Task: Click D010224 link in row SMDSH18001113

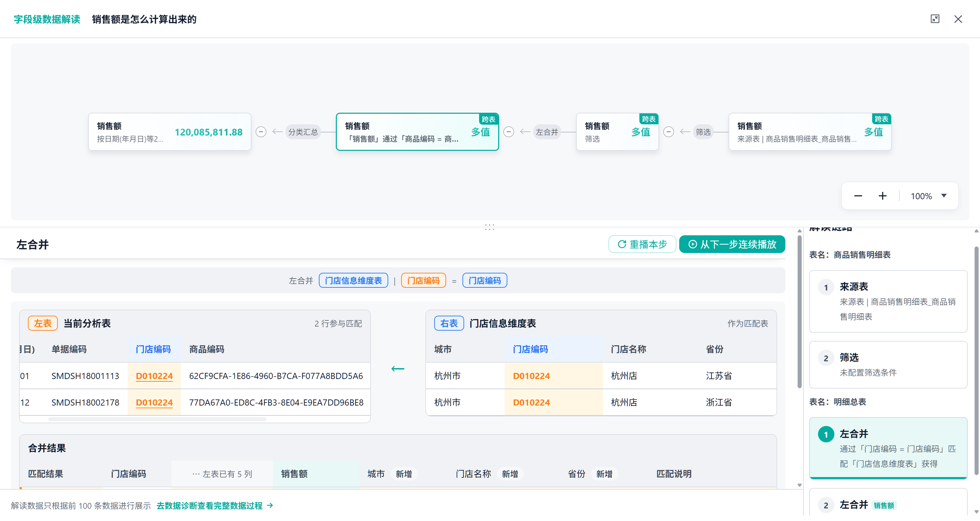Action: pos(154,376)
